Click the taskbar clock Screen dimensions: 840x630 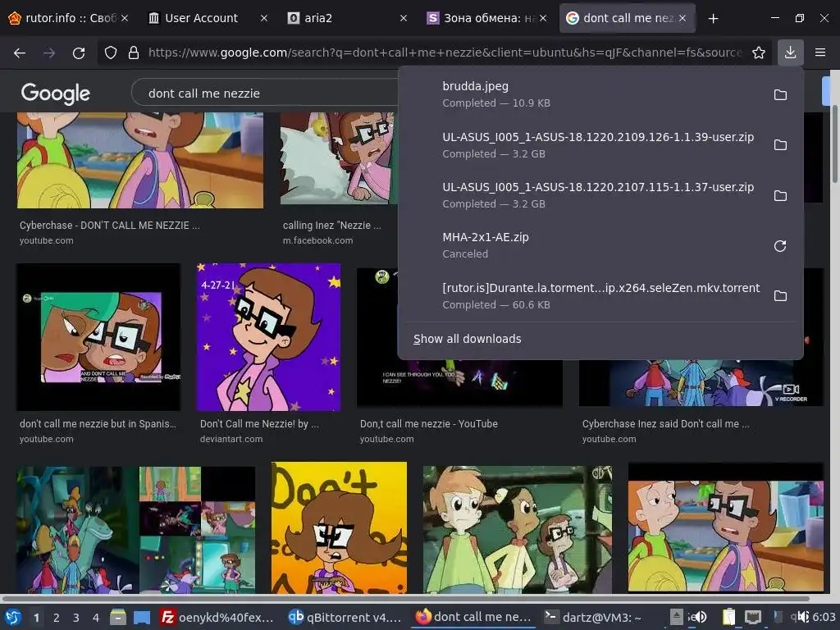click(824, 618)
